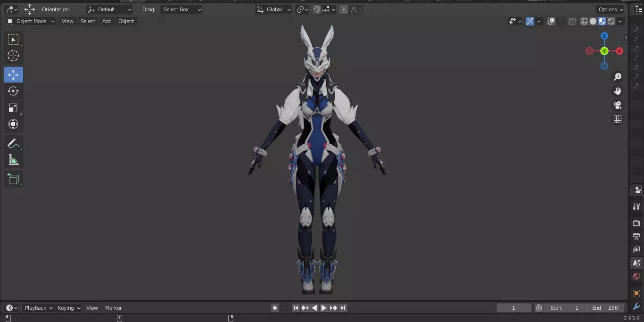Open the Object menu
The height and width of the screenshot is (322, 644).
pos(126,21)
